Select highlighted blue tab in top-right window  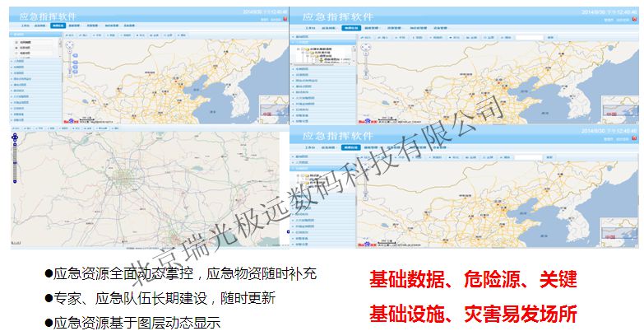(351, 28)
